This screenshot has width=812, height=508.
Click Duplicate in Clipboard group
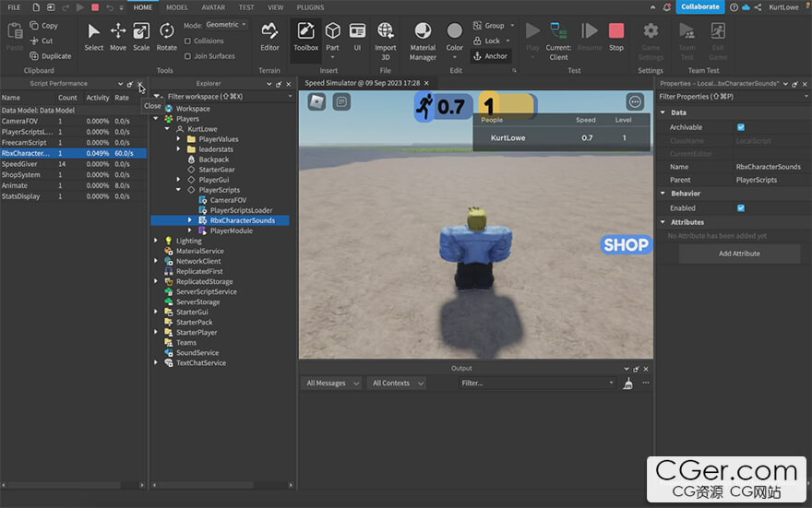click(51, 56)
